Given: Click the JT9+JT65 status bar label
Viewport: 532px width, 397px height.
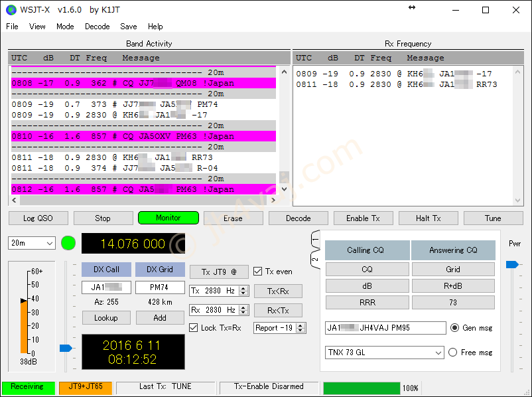Looking at the screenshot, I should pyautogui.click(x=86, y=387).
